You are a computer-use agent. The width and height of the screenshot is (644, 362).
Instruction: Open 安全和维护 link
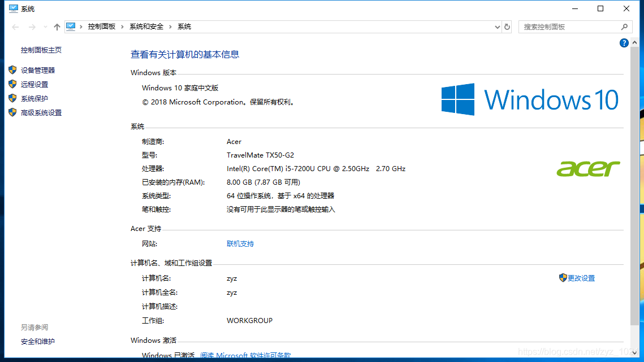pos(38,342)
